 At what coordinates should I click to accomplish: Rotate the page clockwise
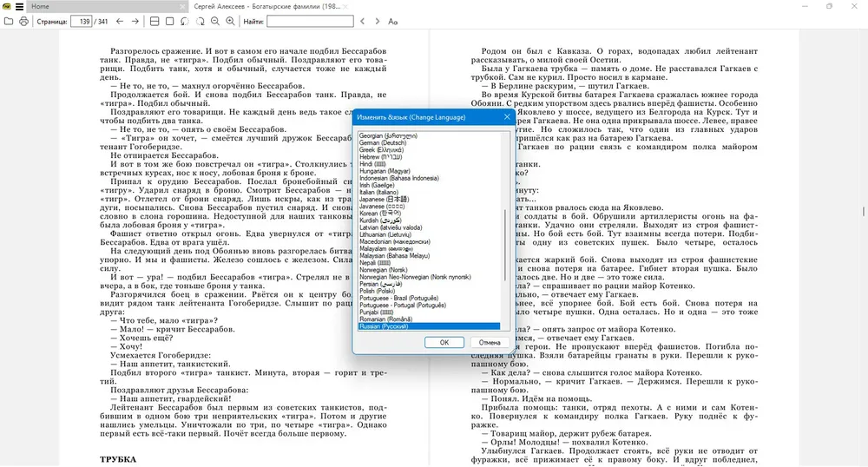pos(200,22)
